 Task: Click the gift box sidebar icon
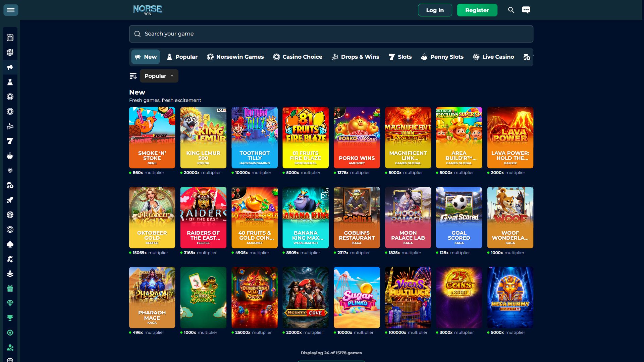10,289
